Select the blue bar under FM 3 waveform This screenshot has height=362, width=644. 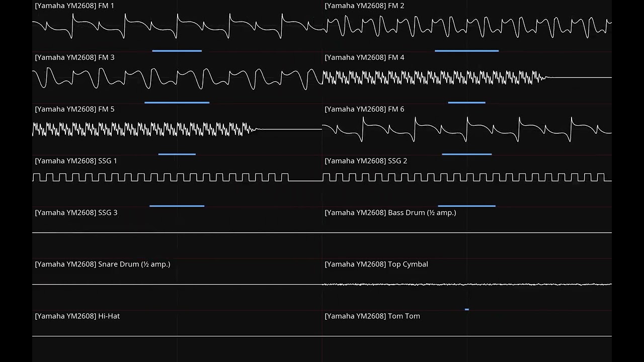[177, 103]
